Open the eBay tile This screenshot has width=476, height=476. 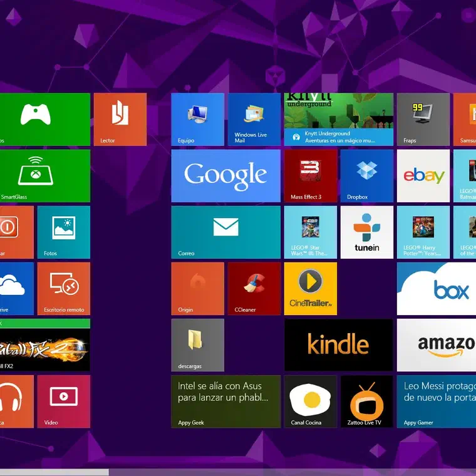click(x=423, y=176)
